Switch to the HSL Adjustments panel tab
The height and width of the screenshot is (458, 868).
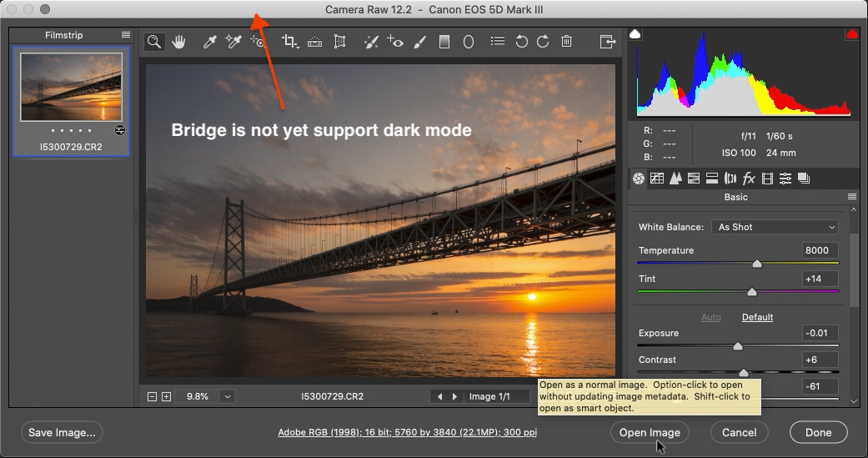click(x=694, y=179)
